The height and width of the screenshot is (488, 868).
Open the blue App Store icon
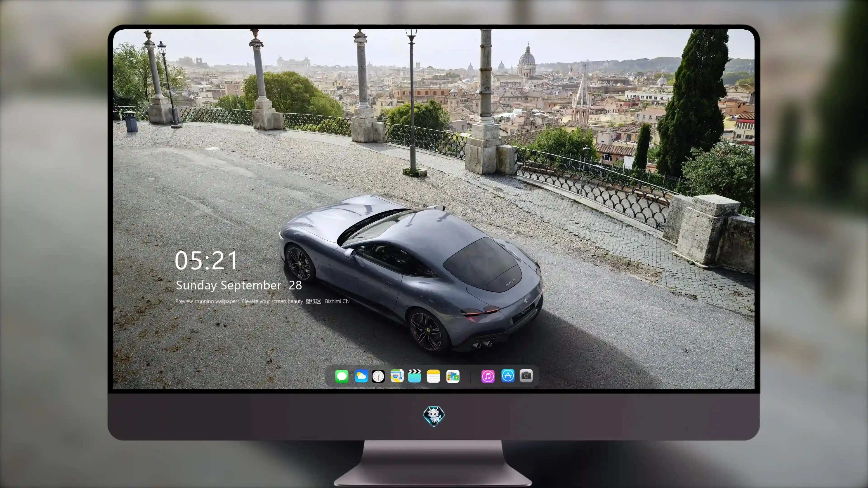508,375
